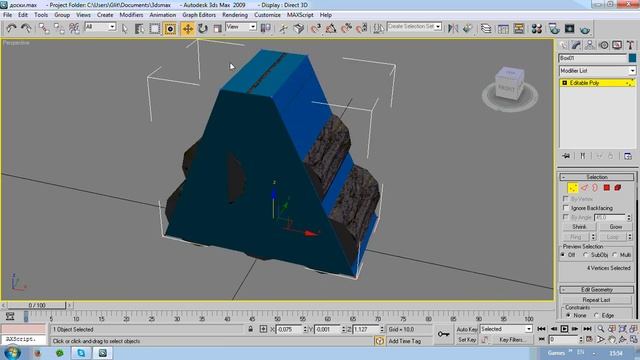Click the object color swatch beside Box01
The height and width of the screenshot is (360, 640).
tap(632, 58)
